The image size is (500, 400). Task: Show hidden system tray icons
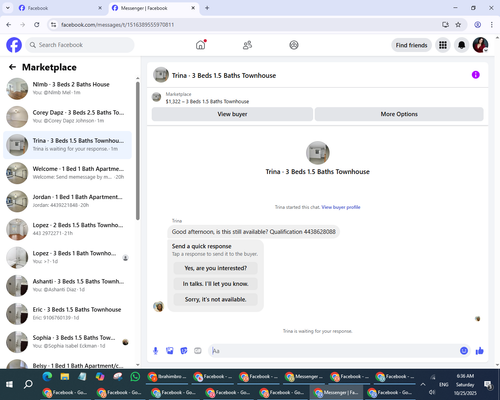pos(423,384)
